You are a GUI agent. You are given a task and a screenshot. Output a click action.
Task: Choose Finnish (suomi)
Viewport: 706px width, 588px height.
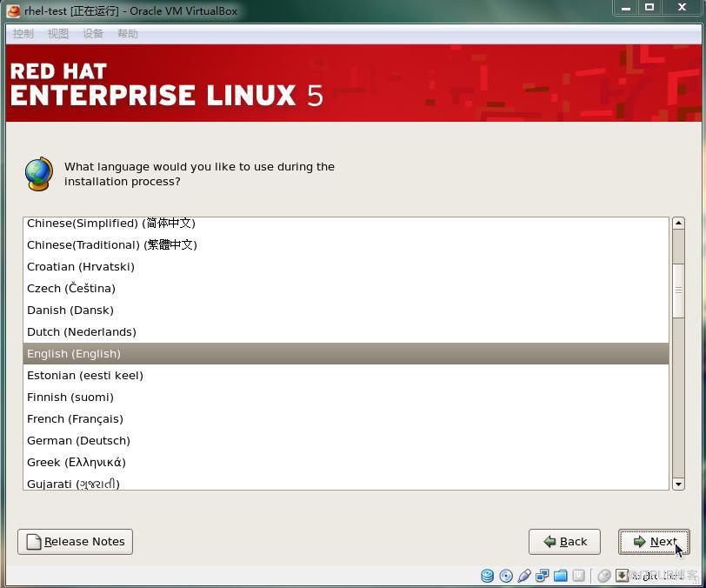346,397
